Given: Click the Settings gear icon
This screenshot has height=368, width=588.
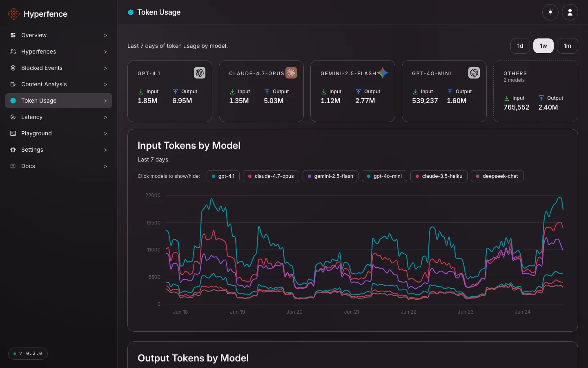Looking at the screenshot, I should 13,150.
